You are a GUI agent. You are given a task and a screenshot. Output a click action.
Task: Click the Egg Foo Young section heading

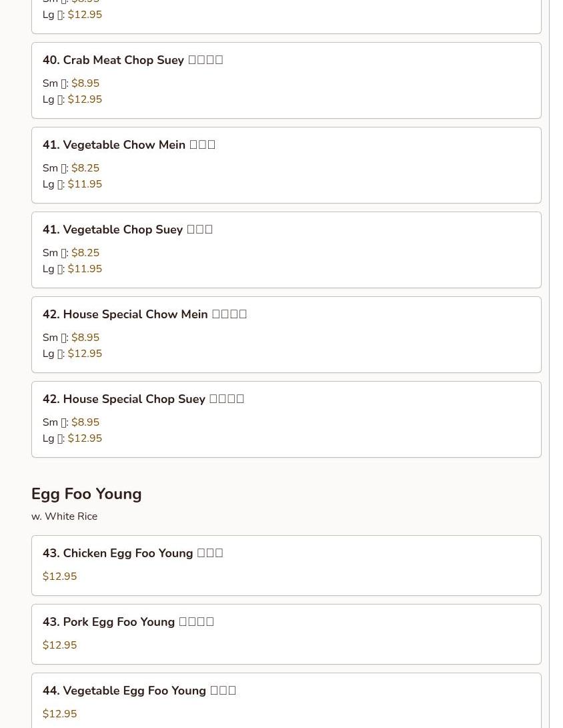(x=87, y=494)
